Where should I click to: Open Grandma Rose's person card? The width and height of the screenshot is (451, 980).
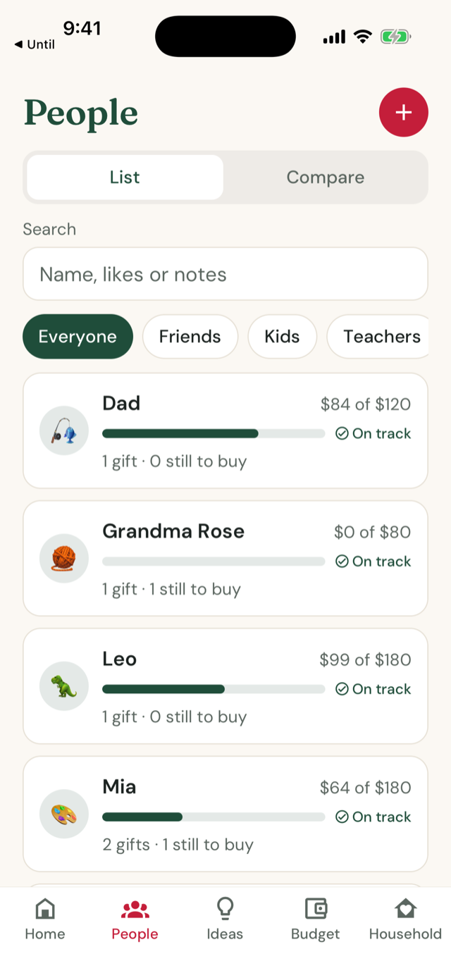pos(225,559)
